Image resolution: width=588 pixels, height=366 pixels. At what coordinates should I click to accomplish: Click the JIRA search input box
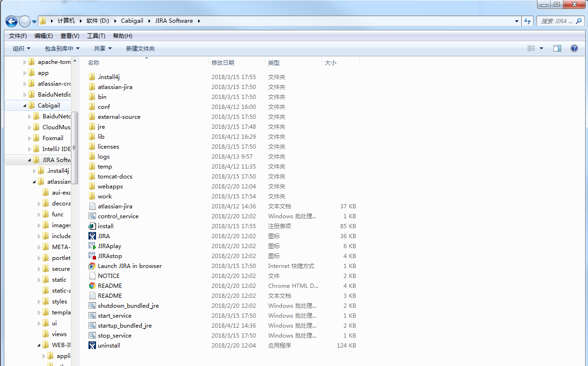tap(556, 21)
